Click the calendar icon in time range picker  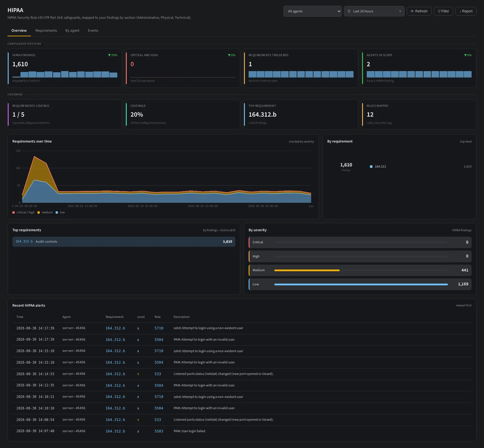tap(349, 11)
